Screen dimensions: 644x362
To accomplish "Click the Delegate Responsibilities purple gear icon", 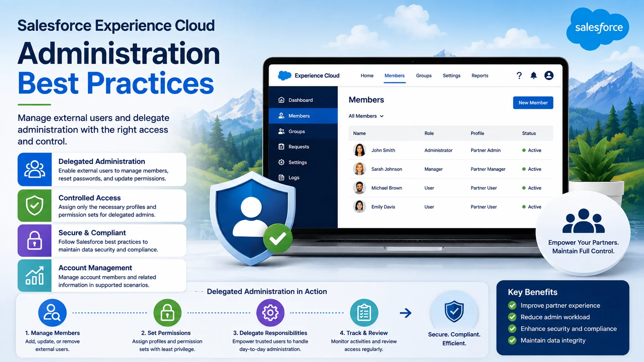I will 270,313.
